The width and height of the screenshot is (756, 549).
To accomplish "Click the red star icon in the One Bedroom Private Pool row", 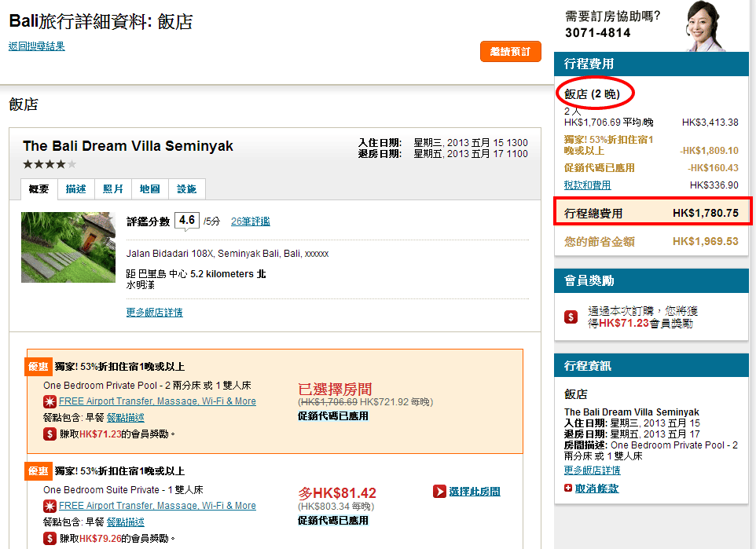I will pyautogui.click(x=50, y=401).
